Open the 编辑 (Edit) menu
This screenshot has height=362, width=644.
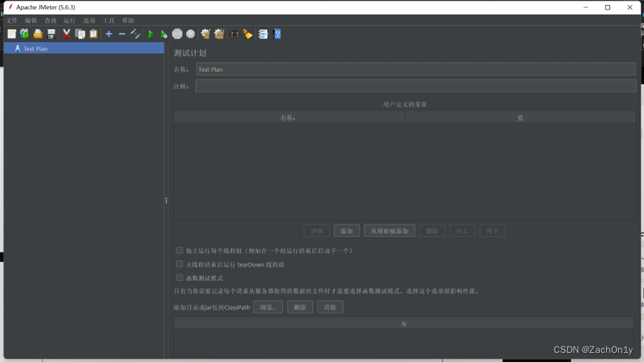31,20
